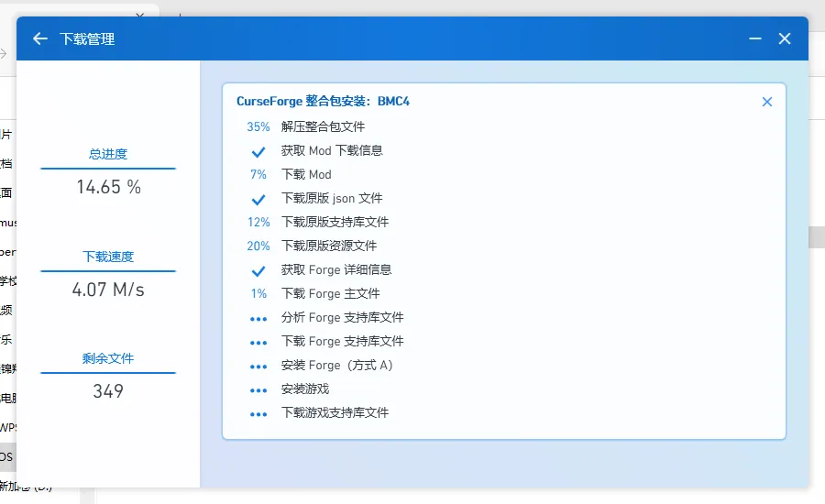Close the 下载管理 launcher window
This screenshot has width=825, height=504.
(785, 38)
